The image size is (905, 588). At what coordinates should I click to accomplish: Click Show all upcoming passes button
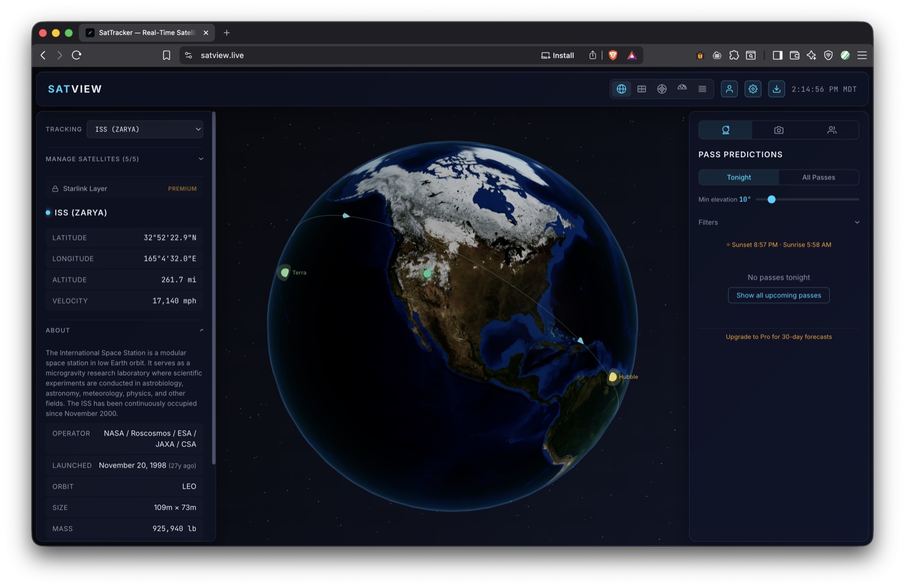779,295
